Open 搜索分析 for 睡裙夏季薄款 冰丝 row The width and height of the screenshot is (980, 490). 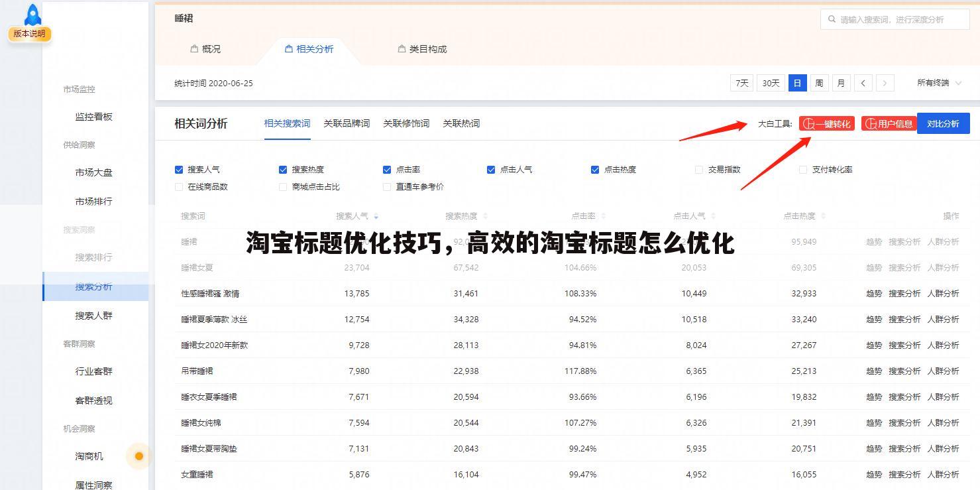904,320
